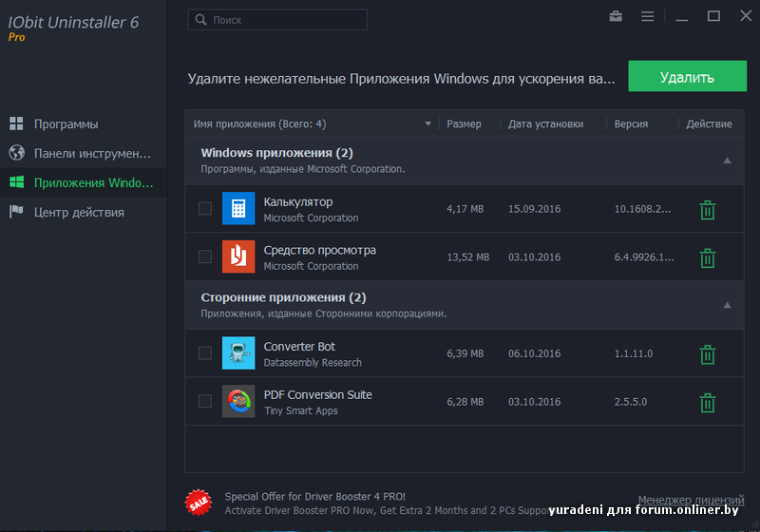Open the Программы section in sidebar

pyautogui.click(x=66, y=123)
